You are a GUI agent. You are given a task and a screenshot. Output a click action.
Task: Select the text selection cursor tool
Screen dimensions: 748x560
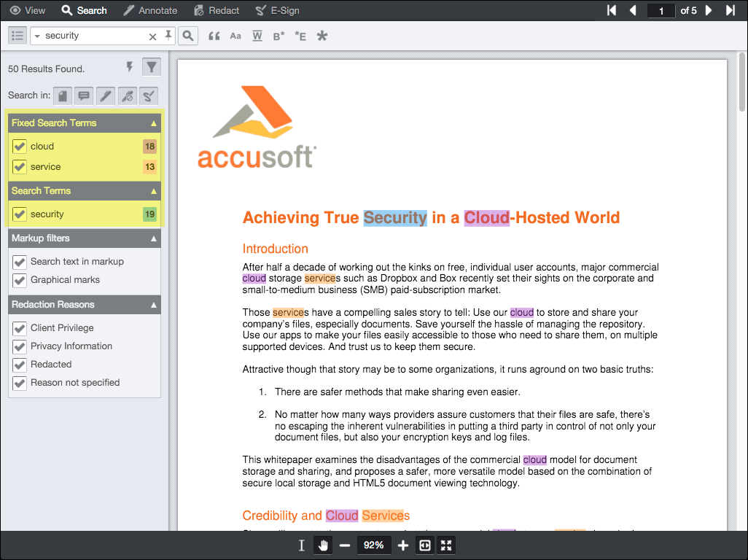coord(302,545)
